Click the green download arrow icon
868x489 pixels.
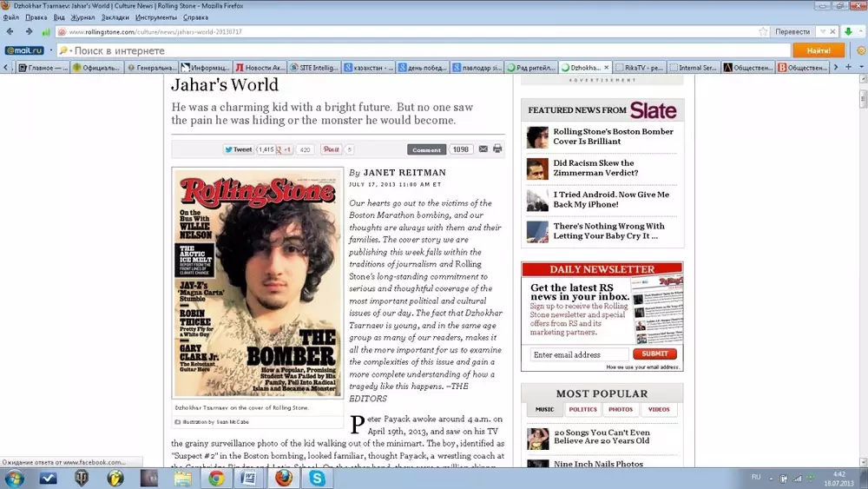848,31
